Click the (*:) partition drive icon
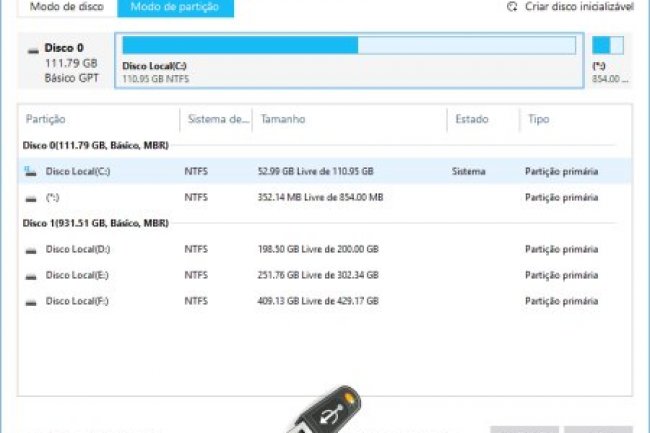This screenshot has width=650, height=433. [x=30, y=198]
